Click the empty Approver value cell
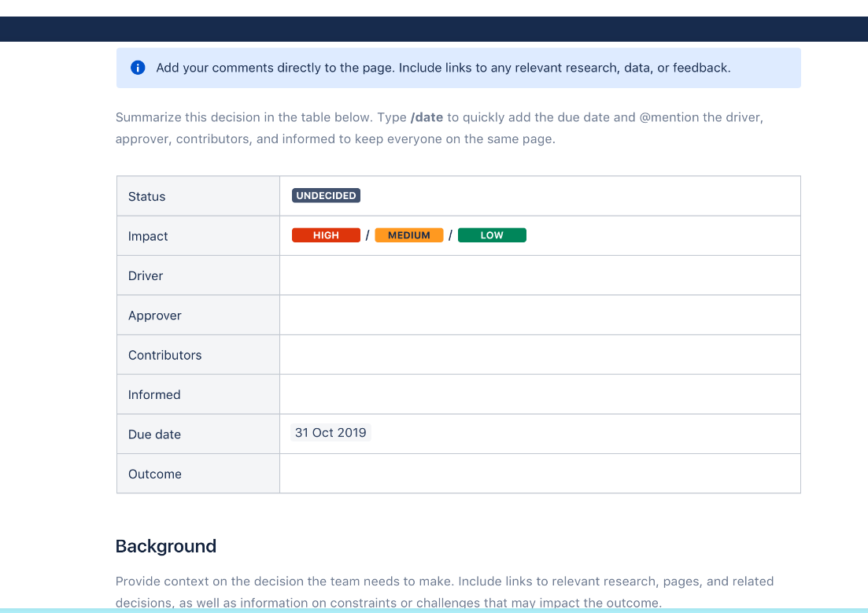 [541, 315]
